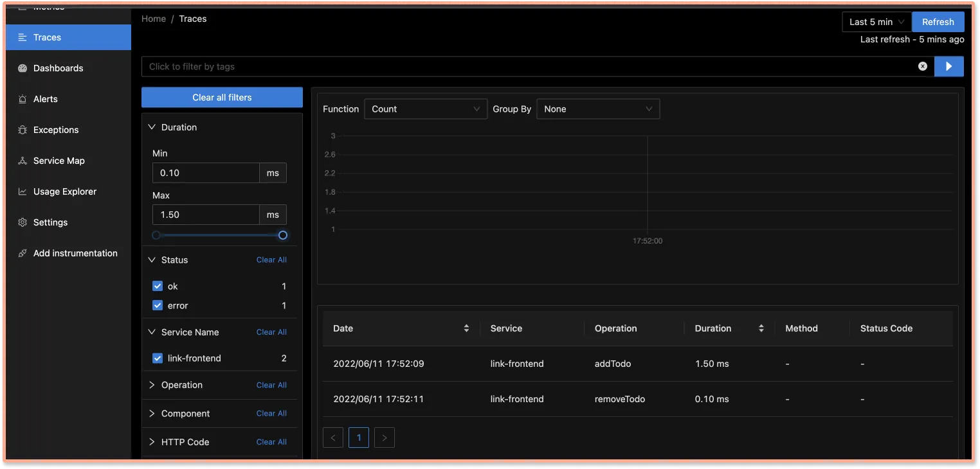The image size is (980, 469).
Task: Click the 2022/06/11 17:52:09 date cell
Action: click(x=379, y=364)
